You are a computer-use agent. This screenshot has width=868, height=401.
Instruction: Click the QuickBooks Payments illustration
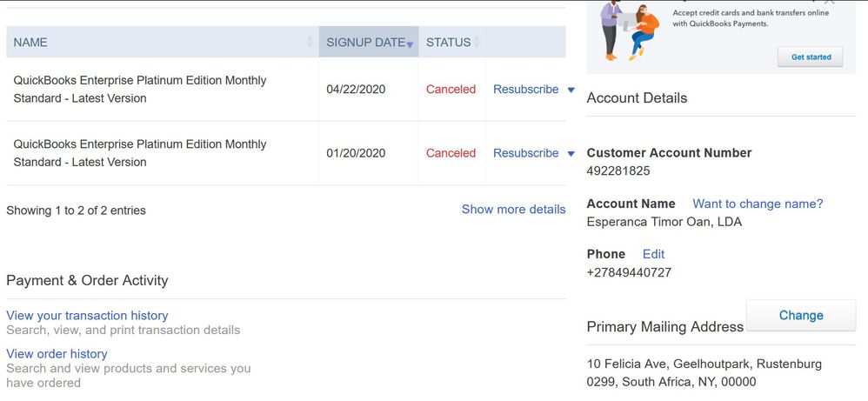630,30
